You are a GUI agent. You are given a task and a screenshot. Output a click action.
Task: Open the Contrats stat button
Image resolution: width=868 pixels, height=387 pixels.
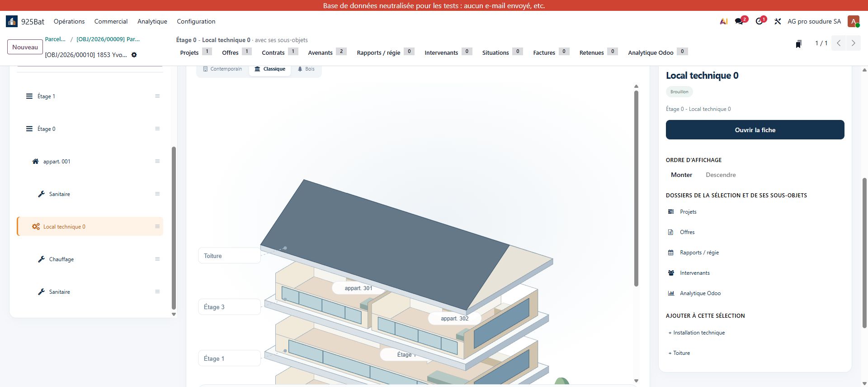tap(280, 52)
